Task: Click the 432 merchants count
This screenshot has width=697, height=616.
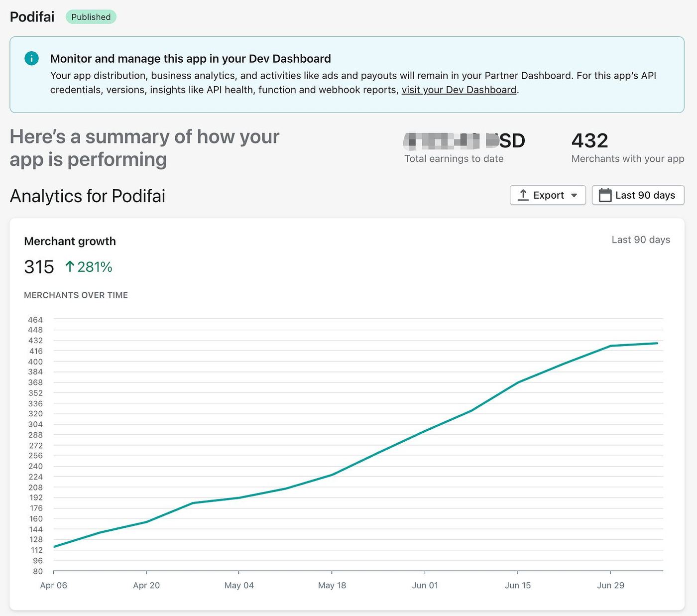Action: (589, 140)
